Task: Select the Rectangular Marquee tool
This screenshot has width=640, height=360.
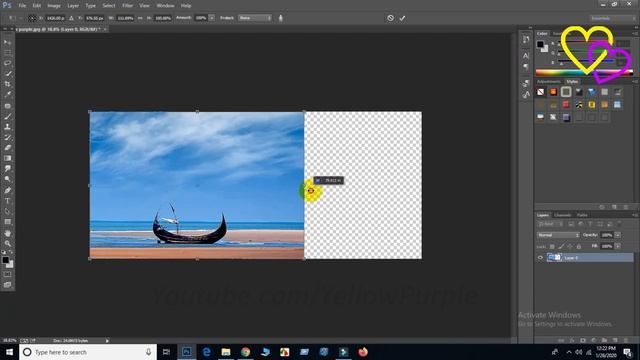Action: [7, 53]
